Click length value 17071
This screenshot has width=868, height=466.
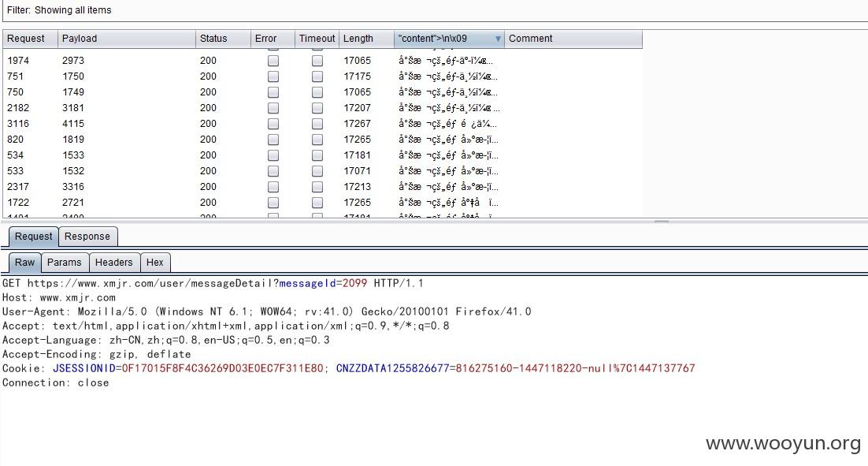357,171
